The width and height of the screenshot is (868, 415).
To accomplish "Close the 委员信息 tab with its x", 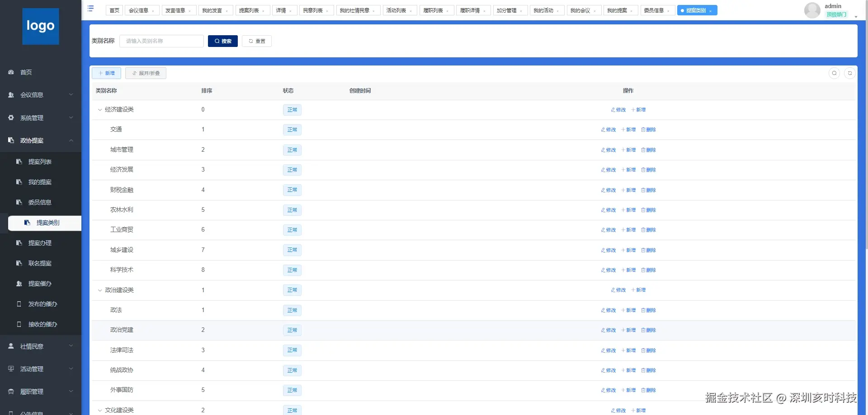I will (668, 11).
